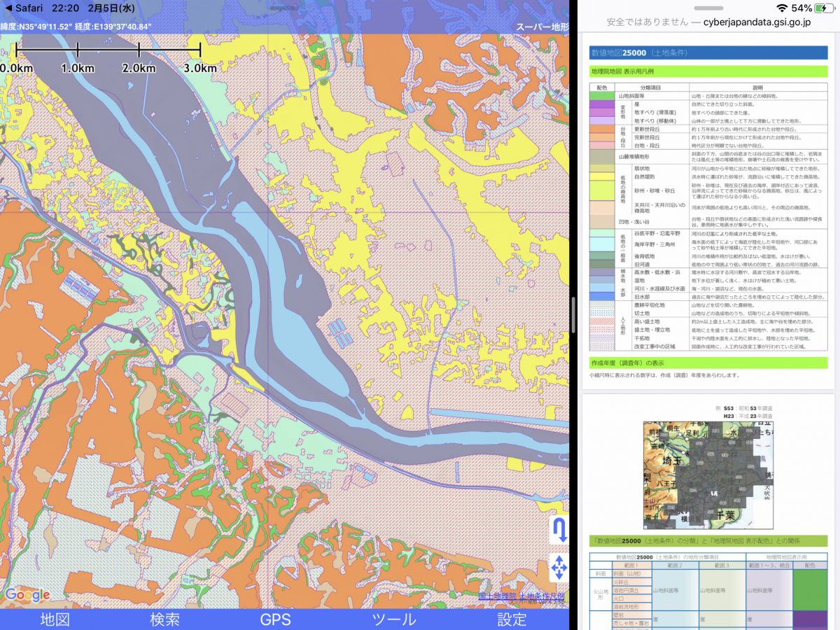Tap the latitude longitude coordinate readout
Viewport: 840px width, 630px height.
pos(77,27)
